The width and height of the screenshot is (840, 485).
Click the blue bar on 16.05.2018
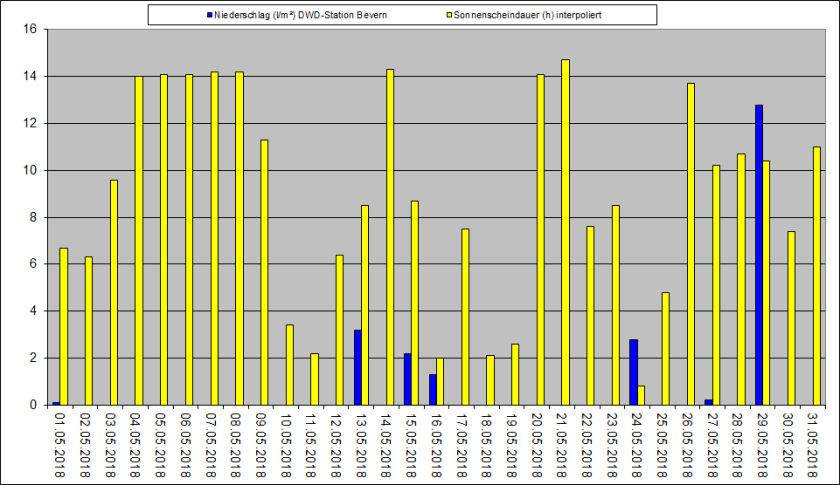(432, 389)
